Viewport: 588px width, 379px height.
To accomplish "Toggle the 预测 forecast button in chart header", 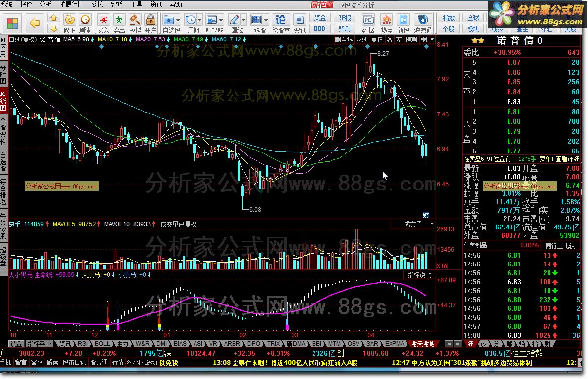I will point(411,39).
